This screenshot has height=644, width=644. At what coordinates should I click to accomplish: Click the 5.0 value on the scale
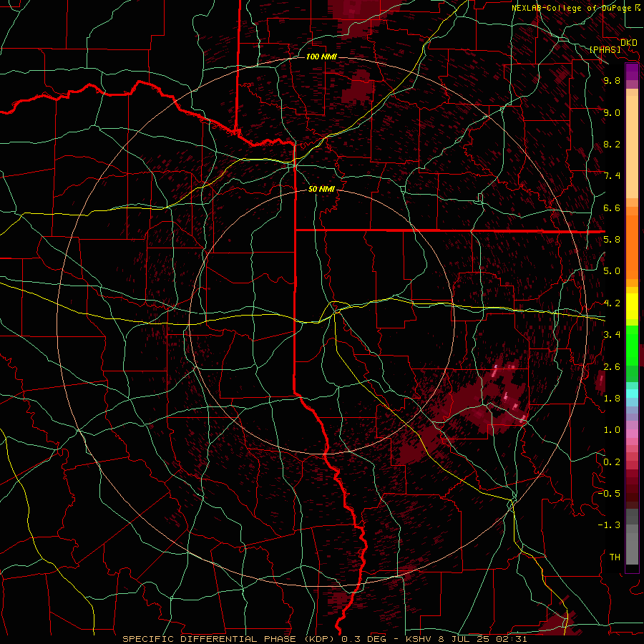point(612,271)
